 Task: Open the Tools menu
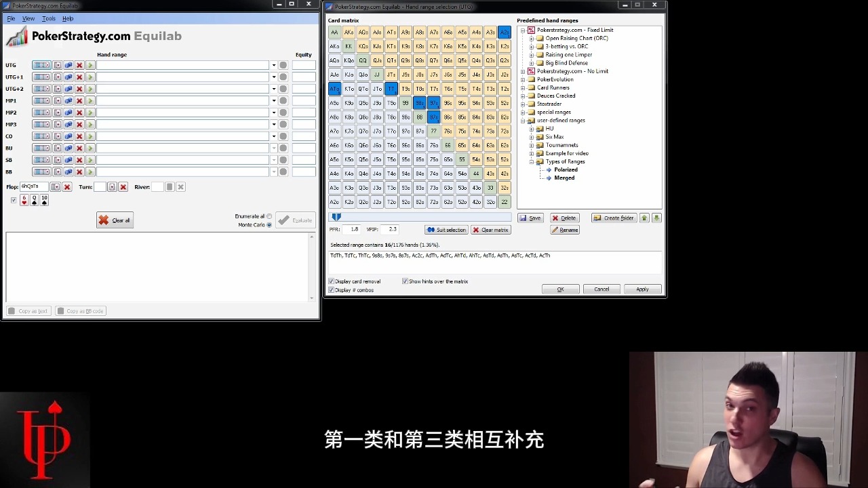point(49,18)
